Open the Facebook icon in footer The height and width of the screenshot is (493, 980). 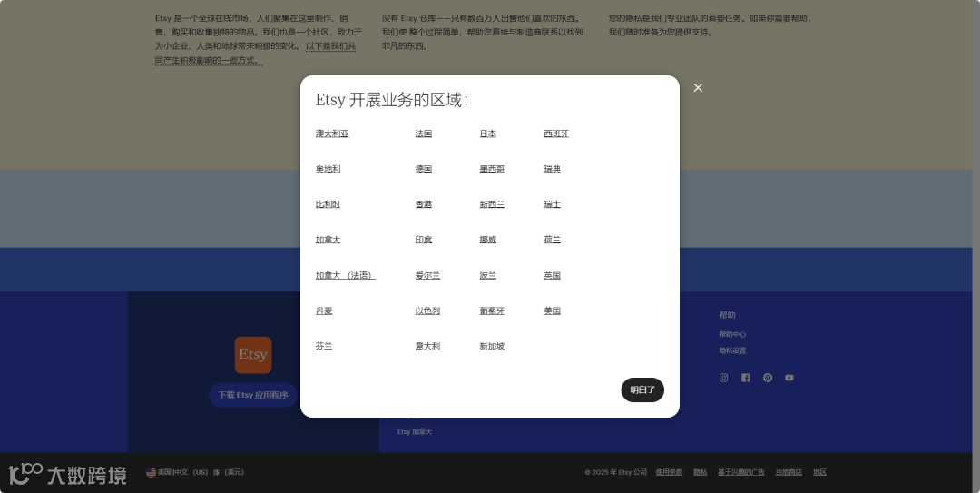[746, 378]
